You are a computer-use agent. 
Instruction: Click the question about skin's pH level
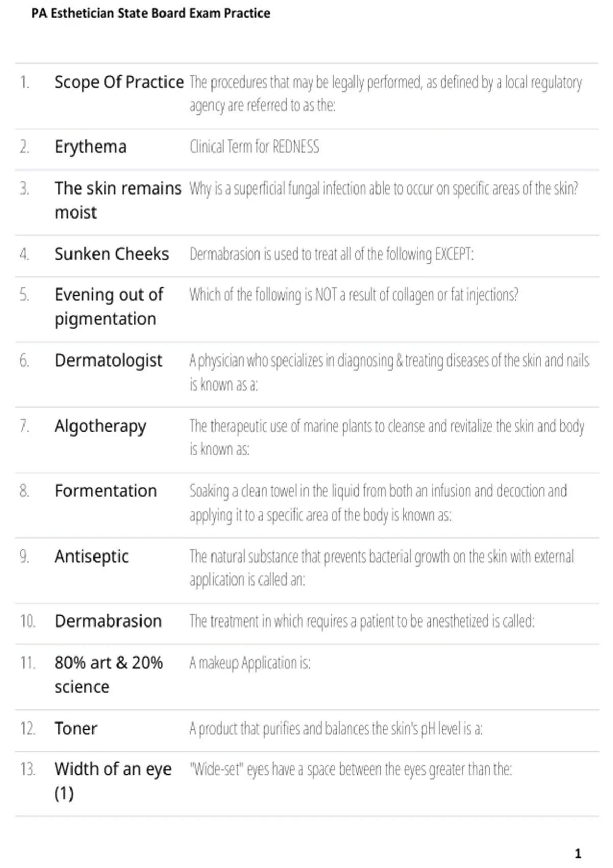(x=336, y=729)
